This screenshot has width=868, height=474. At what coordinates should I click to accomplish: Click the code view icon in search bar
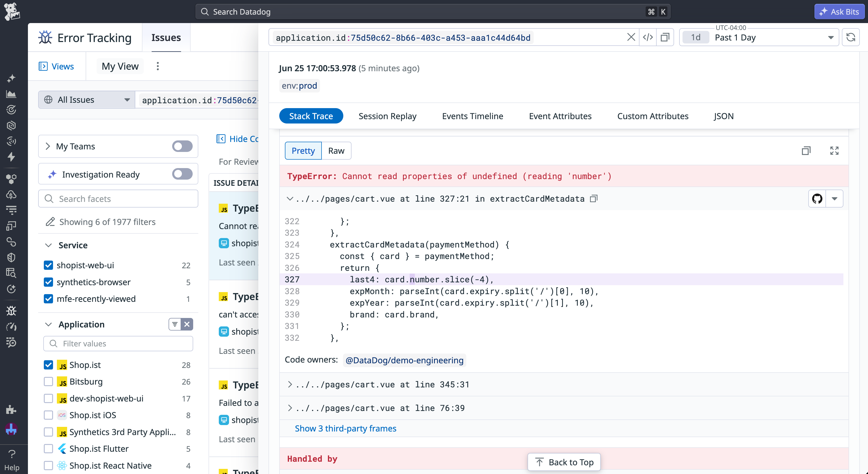tap(648, 37)
